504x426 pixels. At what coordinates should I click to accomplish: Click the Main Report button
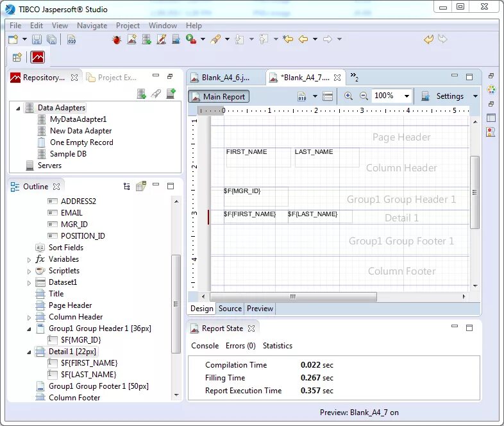219,96
